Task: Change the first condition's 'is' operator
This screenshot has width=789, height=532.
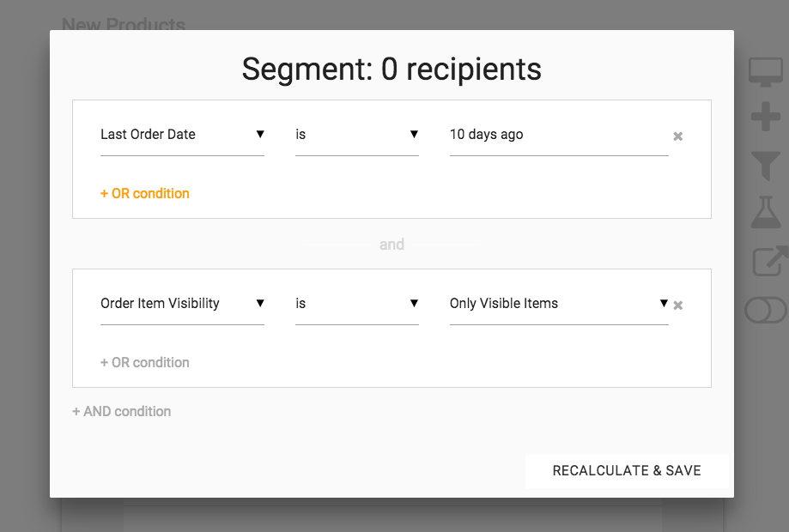Action: point(356,135)
